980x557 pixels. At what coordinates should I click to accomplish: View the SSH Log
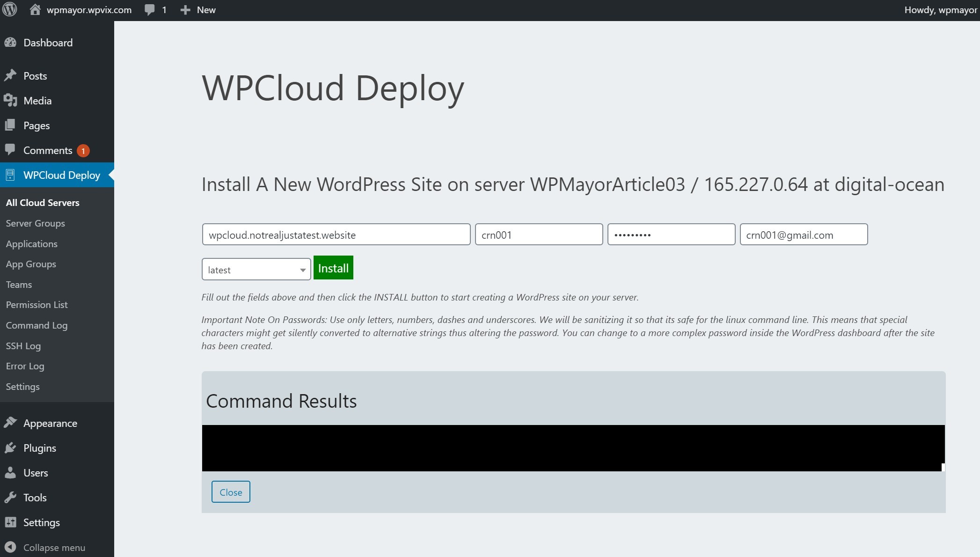coord(23,346)
